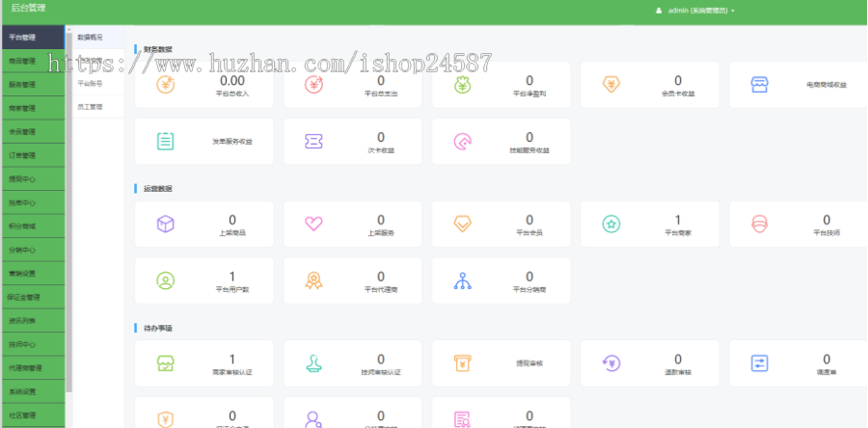Click the 调度单 blue sliders icon
This screenshot has width=868, height=428.
coord(760,363)
